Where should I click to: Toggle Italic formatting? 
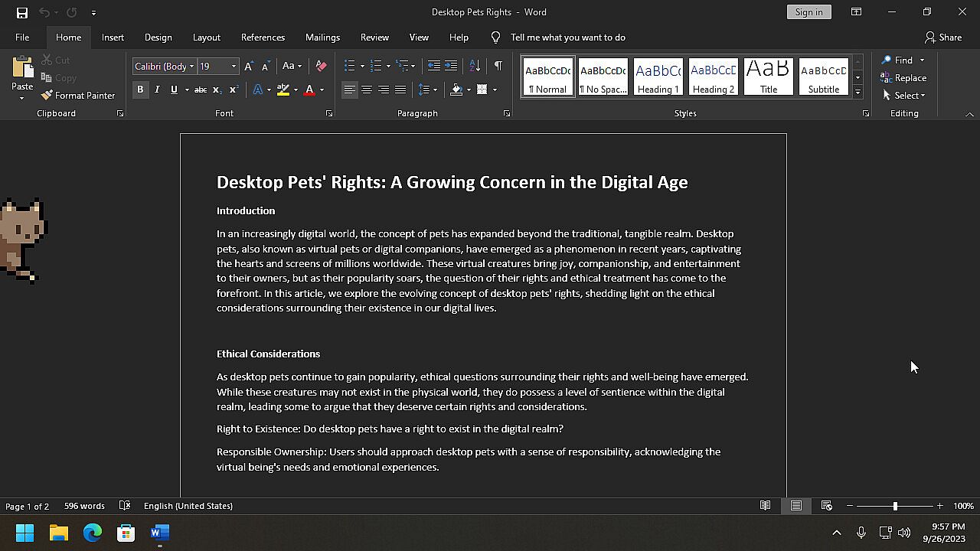pos(157,90)
